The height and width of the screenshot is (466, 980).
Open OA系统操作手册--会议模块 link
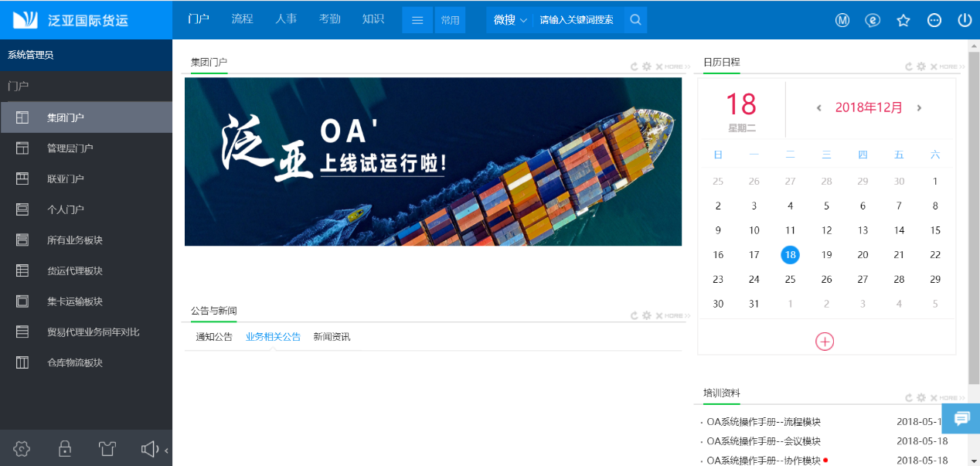click(x=764, y=441)
